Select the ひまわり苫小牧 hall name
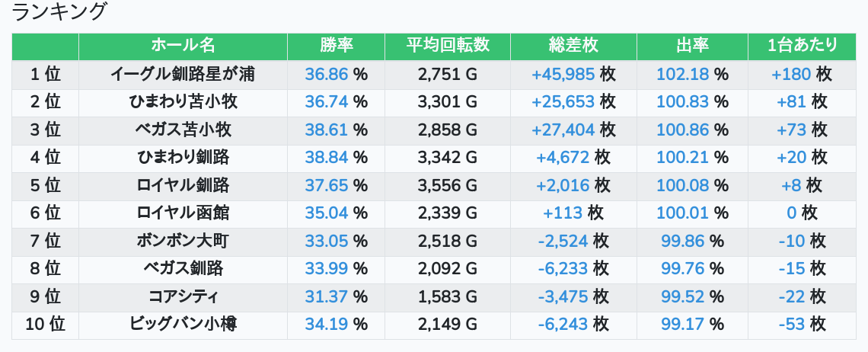This screenshot has width=868, height=352. pyautogui.click(x=183, y=102)
